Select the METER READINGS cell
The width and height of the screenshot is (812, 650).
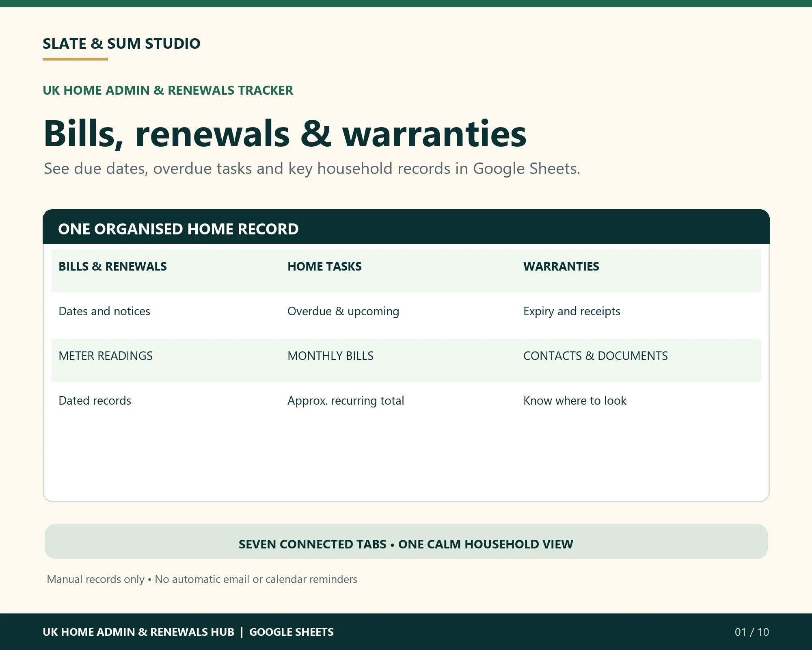coord(106,356)
